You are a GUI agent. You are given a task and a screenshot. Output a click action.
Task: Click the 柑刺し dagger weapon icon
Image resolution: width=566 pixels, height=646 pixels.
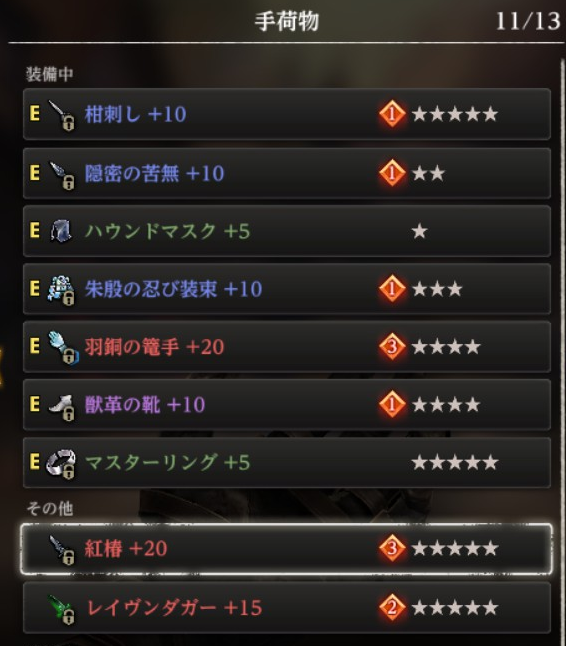coord(62,115)
